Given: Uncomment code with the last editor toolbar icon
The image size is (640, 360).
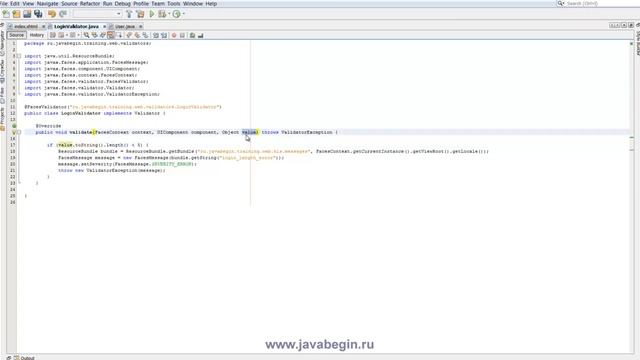Looking at the screenshot, I should pos(200,36).
